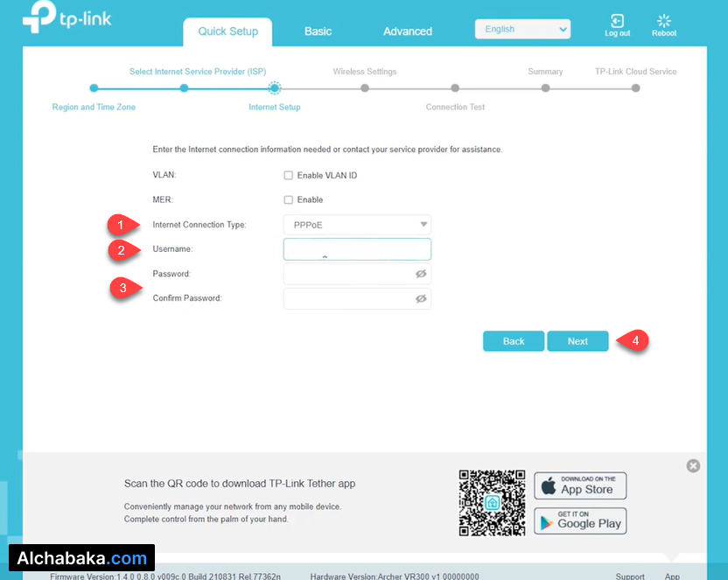Click the Back button
This screenshot has height=580, width=728.
[514, 341]
